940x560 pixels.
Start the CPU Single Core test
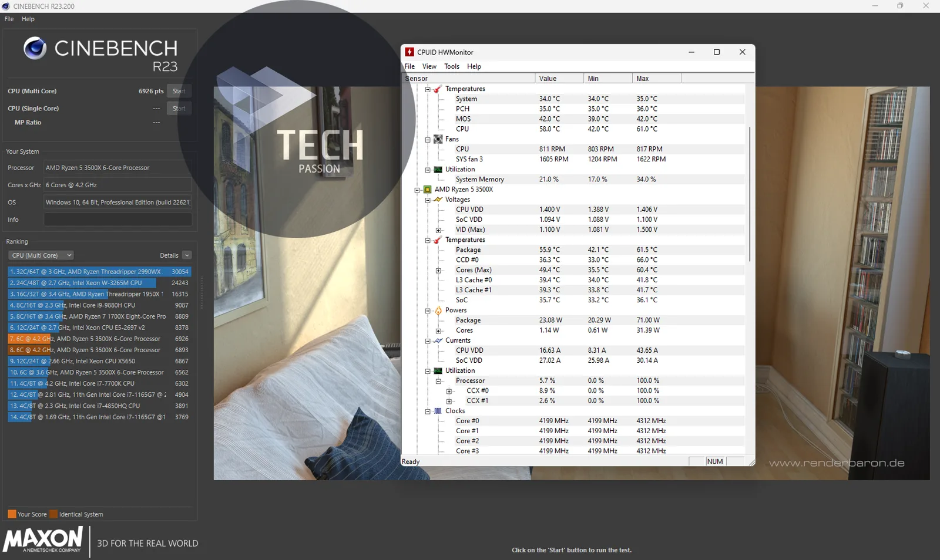179,109
